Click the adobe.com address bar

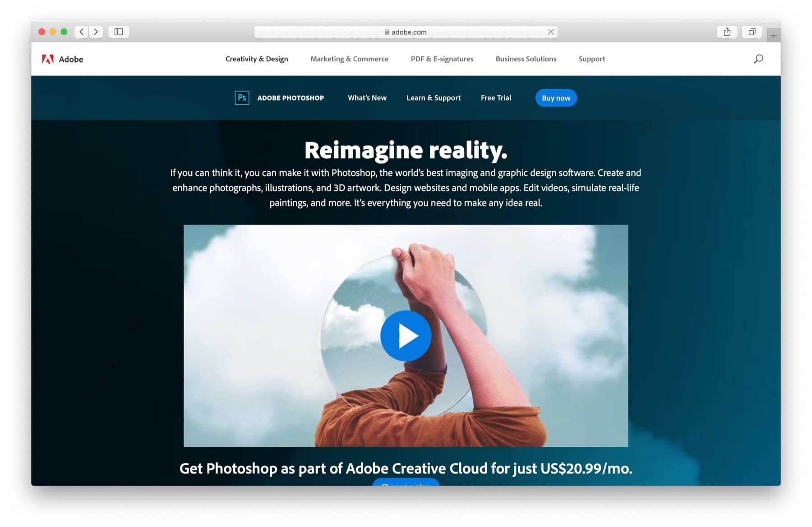pos(406,32)
